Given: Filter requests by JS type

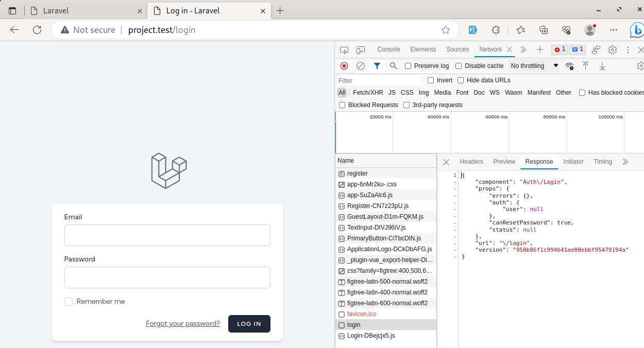Looking at the screenshot, I should pyautogui.click(x=392, y=93).
